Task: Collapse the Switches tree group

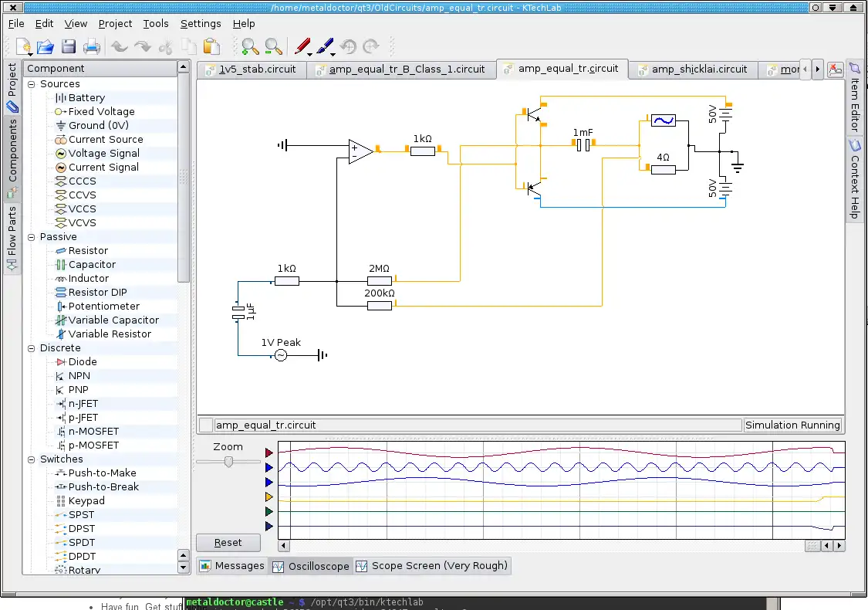Action: coord(31,459)
